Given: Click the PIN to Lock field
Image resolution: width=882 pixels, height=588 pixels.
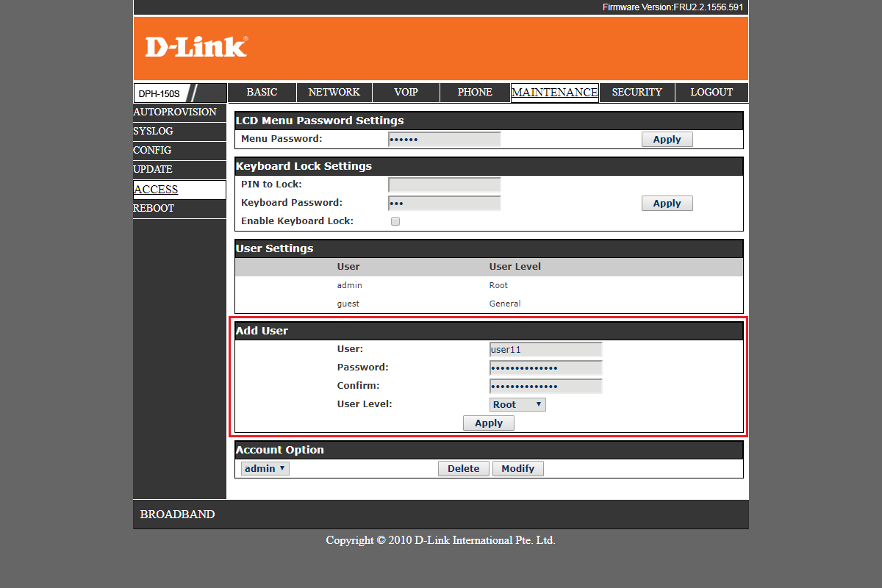Looking at the screenshot, I should [x=444, y=185].
